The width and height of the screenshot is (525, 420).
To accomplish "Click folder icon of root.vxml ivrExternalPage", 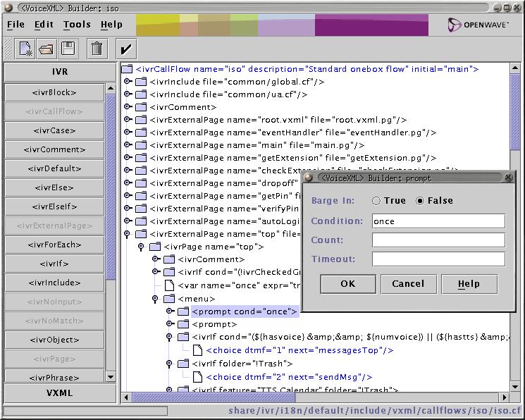I will (141, 120).
